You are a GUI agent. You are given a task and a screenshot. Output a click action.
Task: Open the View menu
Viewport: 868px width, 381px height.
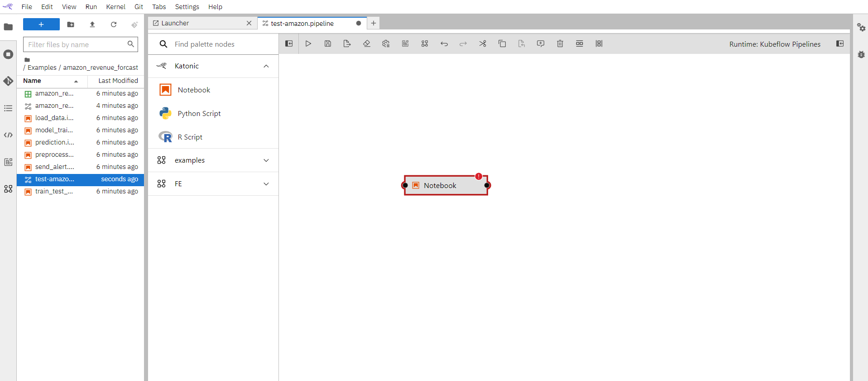point(69,7)
